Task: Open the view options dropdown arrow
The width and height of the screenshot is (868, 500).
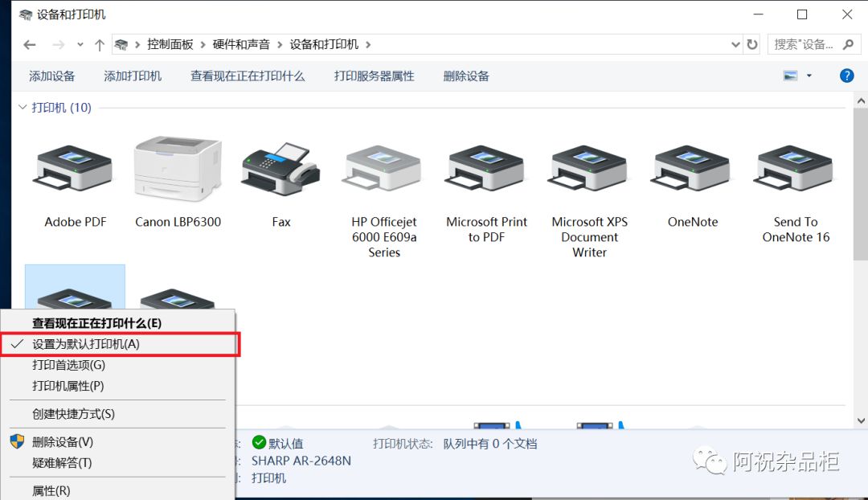Action: (x=809, y=76)
